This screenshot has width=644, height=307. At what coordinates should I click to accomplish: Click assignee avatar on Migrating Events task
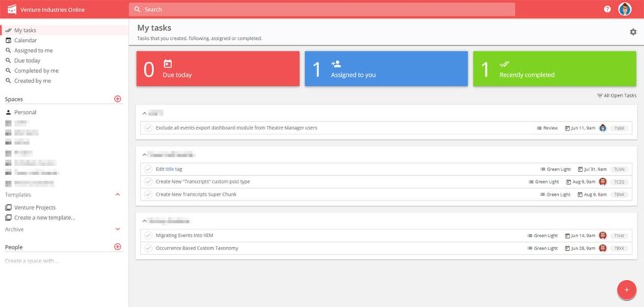[x=603, y=236]
